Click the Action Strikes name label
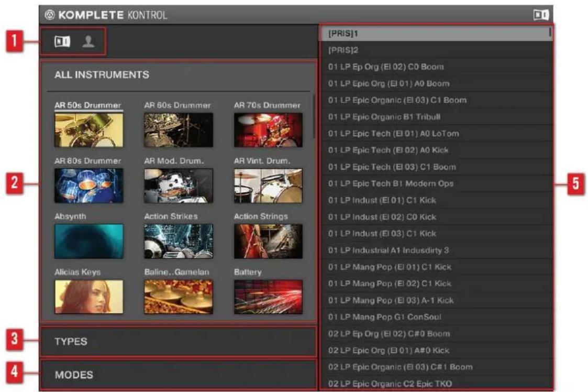This screenshot has width=588, height=392. [171, 216]
